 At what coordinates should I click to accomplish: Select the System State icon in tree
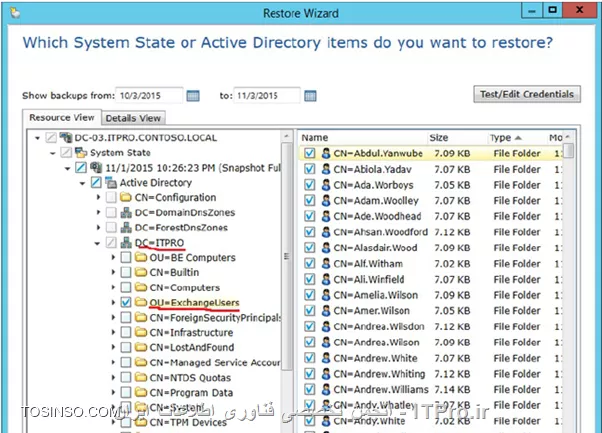tap(81, 152)
